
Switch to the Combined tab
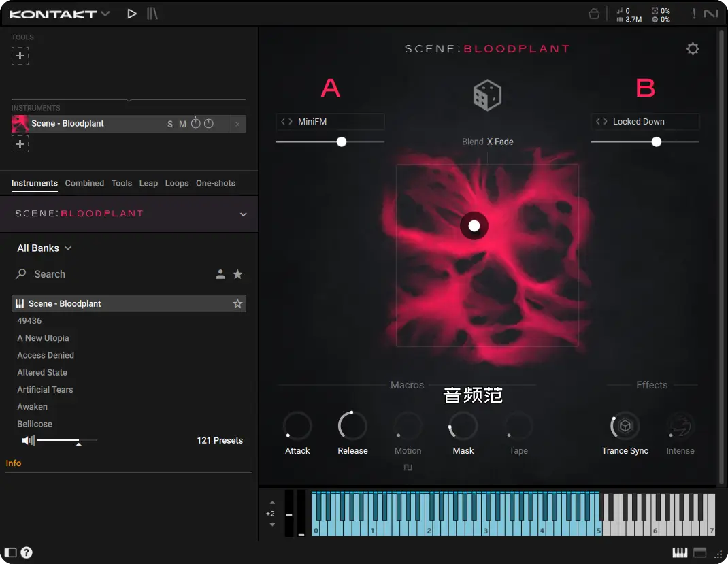[84, 183]
